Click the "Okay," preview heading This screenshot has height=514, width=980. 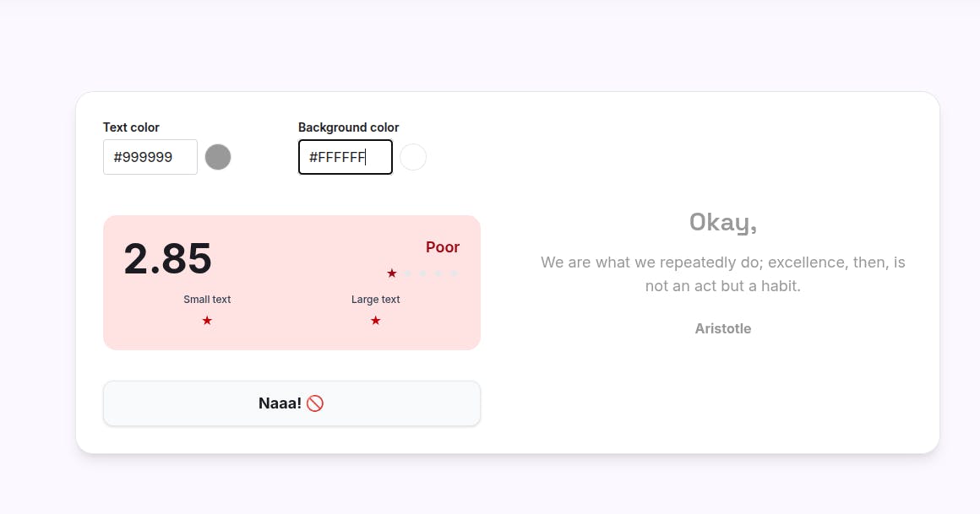point(723,222)
